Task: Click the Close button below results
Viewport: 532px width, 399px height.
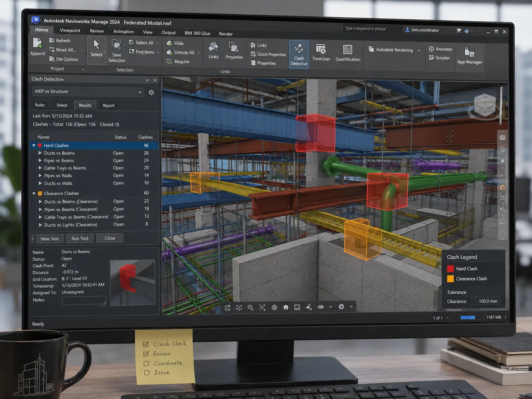Action: (110, 238)
